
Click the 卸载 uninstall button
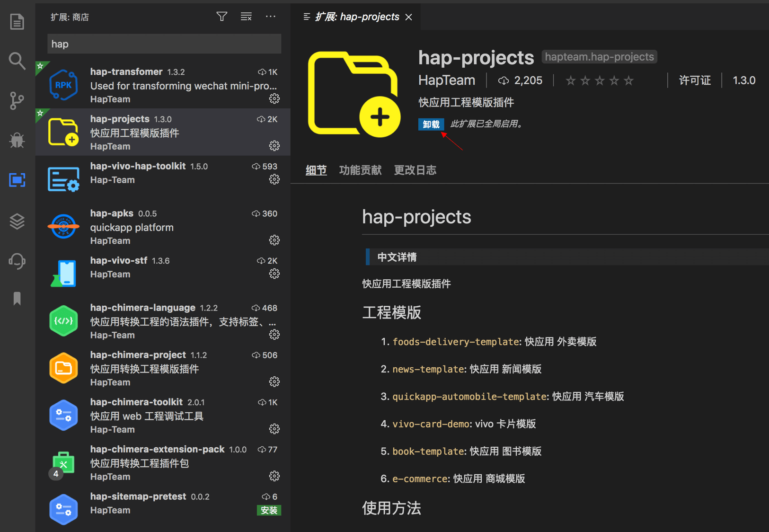pyautogui.click(x=431, y=124)
